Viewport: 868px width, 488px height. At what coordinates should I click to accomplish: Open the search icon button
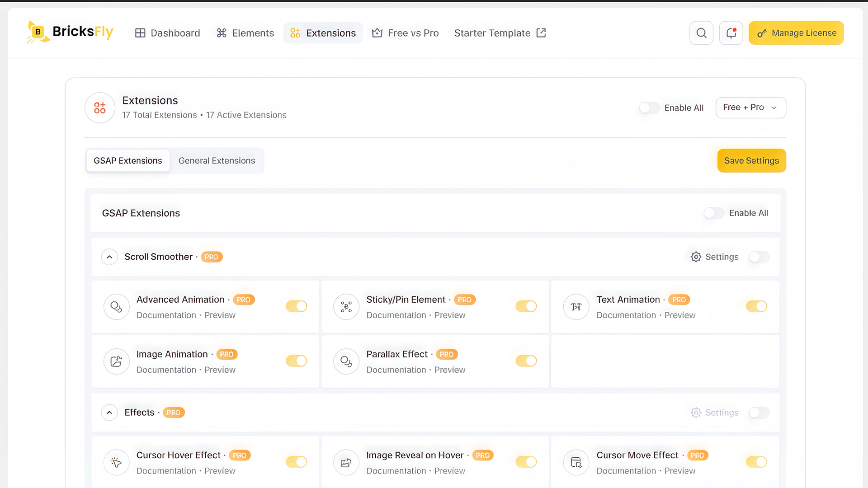(701, 33)
